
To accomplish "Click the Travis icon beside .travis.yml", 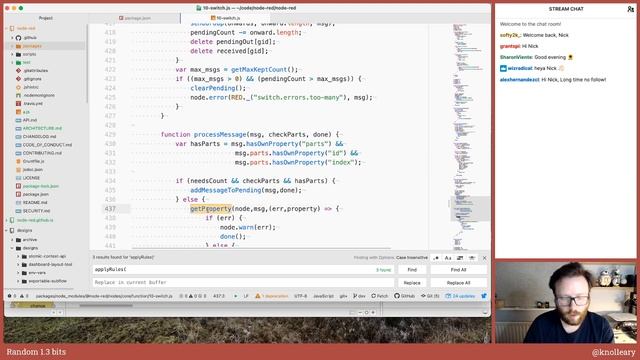I will (x=18, y=104).
